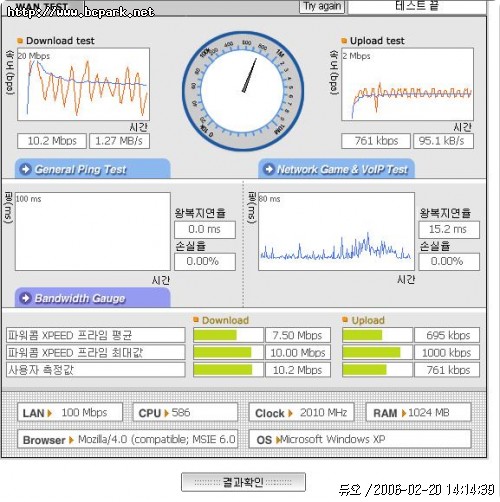Click the speedometer gauge dial
Viewport: 500px width, 502px height.
pos(243,91)
